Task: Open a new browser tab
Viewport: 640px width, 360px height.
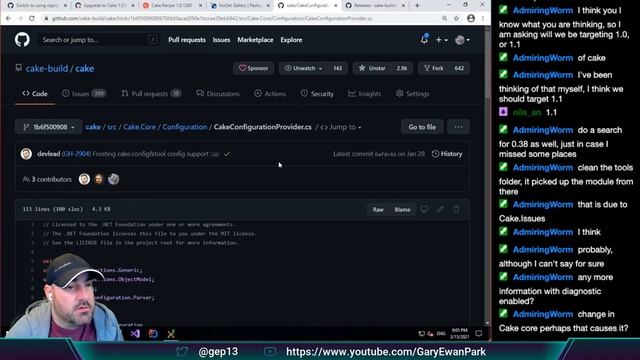Action: (x=417, y=6)
